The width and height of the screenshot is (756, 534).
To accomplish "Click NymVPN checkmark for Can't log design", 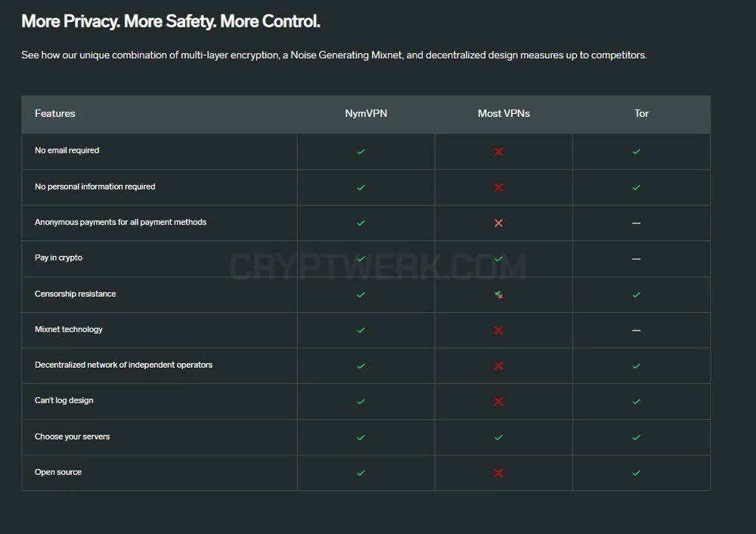I will tap(361, 402).
